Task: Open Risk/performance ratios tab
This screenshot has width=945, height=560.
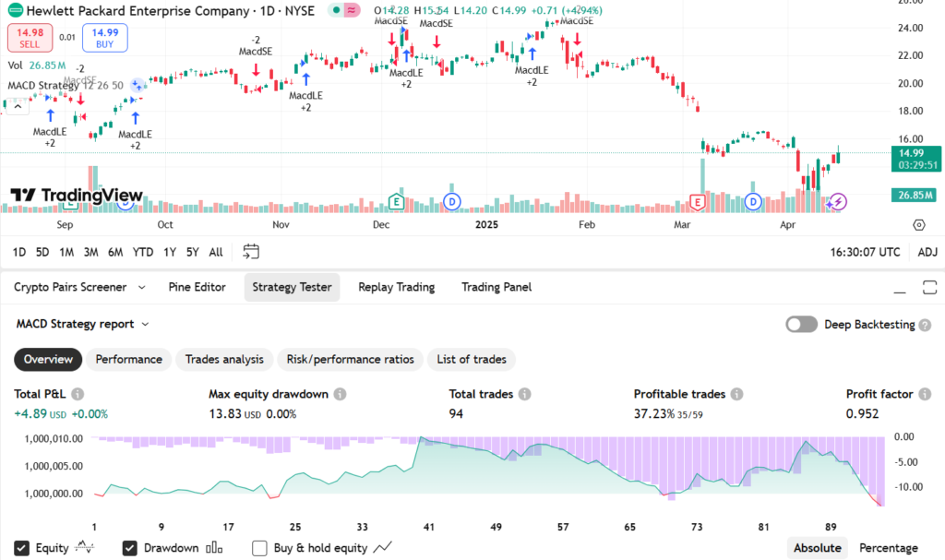Action: pos(350,359)
